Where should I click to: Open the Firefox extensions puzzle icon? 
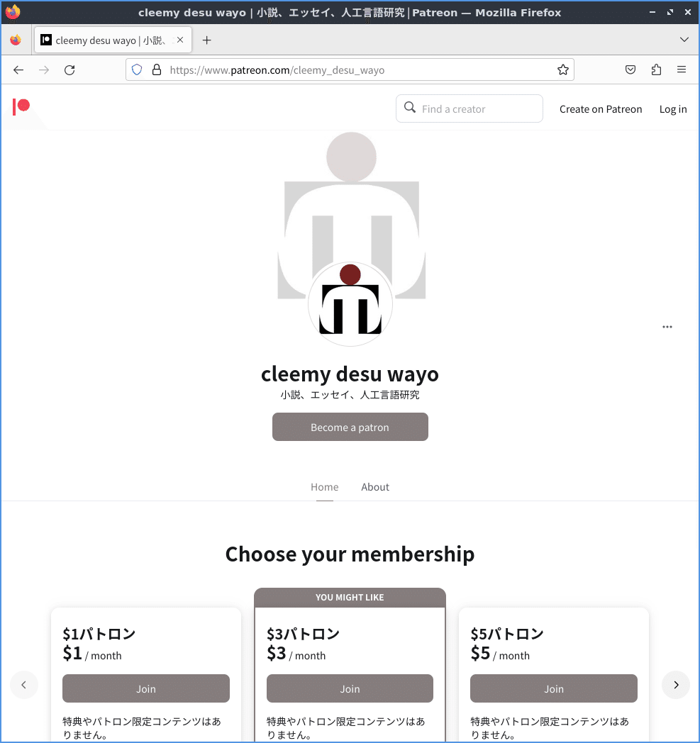point(656,70)
